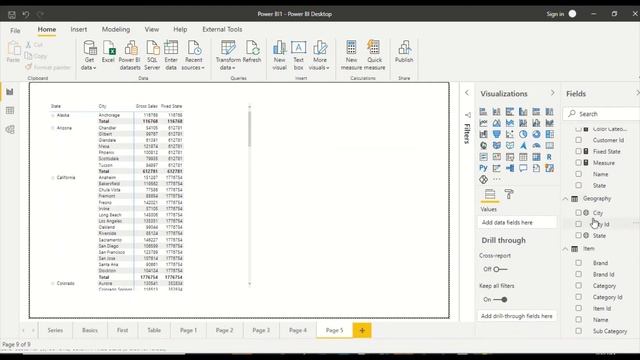Choose the Treemap visual
Image resolution: width=640 pixels, height=360 pixels.
tap(549, 134)
